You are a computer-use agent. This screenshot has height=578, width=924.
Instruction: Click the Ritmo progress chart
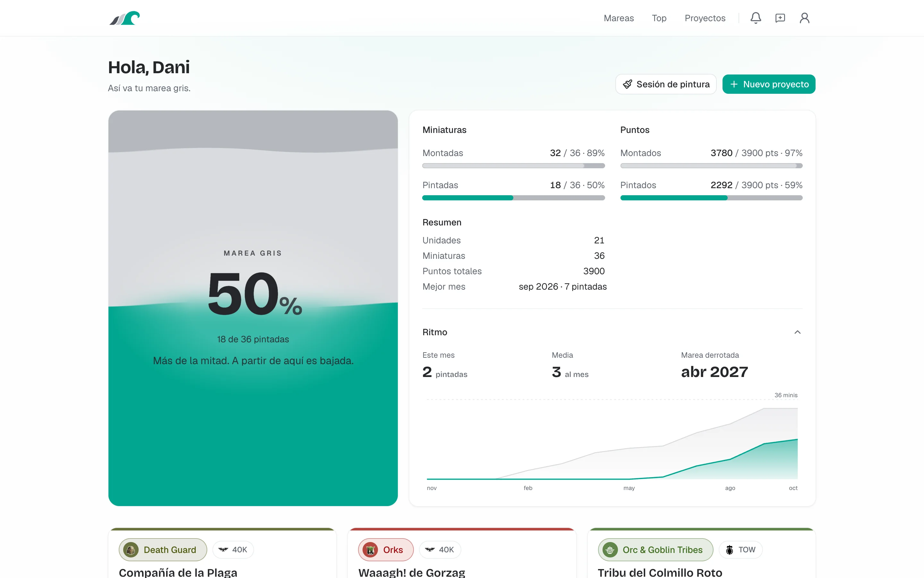(612, 442)
